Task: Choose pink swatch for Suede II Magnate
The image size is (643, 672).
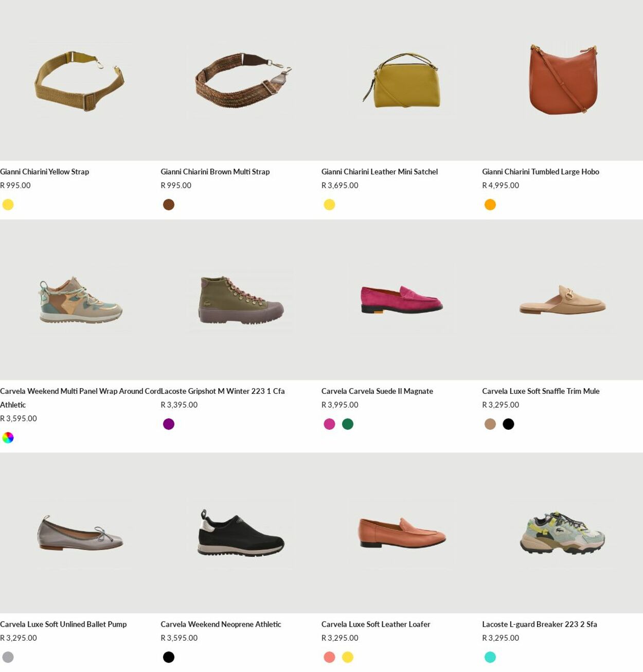Action: (x=329, y=424)
